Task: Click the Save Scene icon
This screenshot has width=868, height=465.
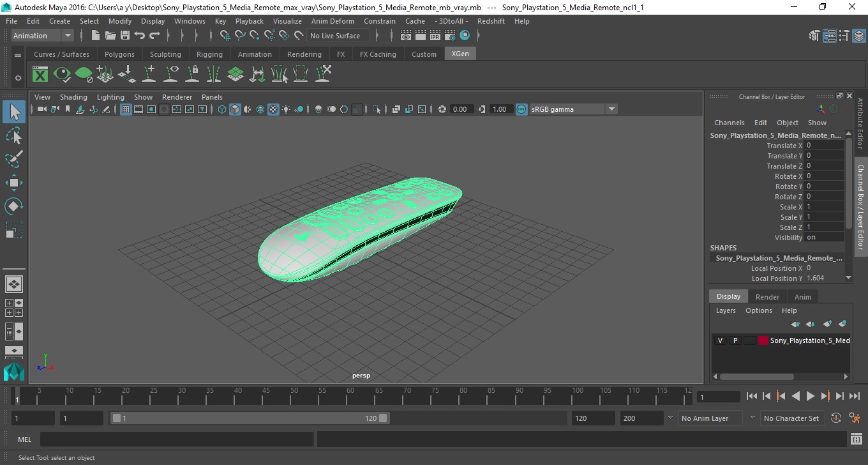Action: 125,36
